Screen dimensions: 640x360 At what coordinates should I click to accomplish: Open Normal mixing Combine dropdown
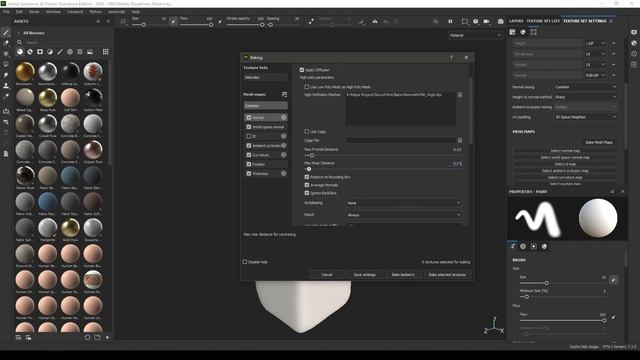585,87
